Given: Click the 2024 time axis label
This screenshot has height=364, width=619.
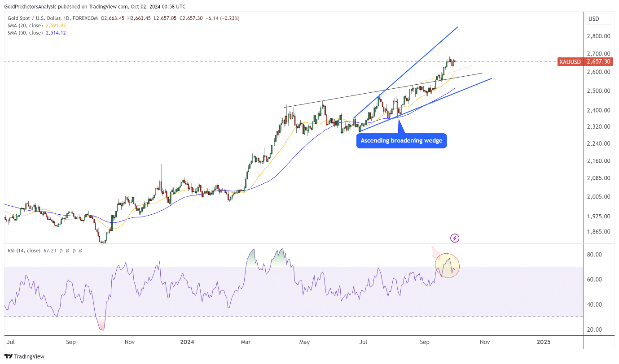Looking at the screenshot, I should click(187, 342).
